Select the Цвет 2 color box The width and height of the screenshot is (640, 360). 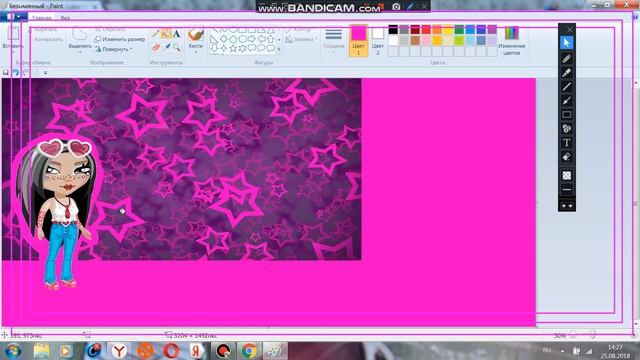pos(378,40)
